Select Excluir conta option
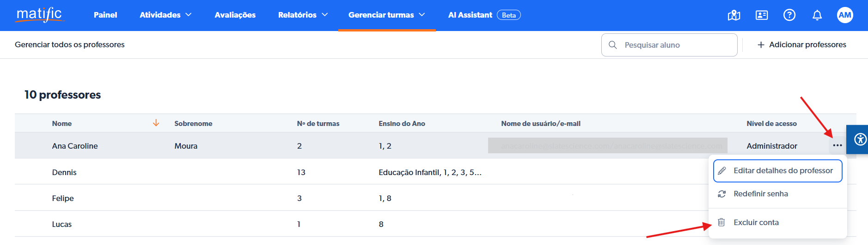868x245 pixels. pos(756,222)
